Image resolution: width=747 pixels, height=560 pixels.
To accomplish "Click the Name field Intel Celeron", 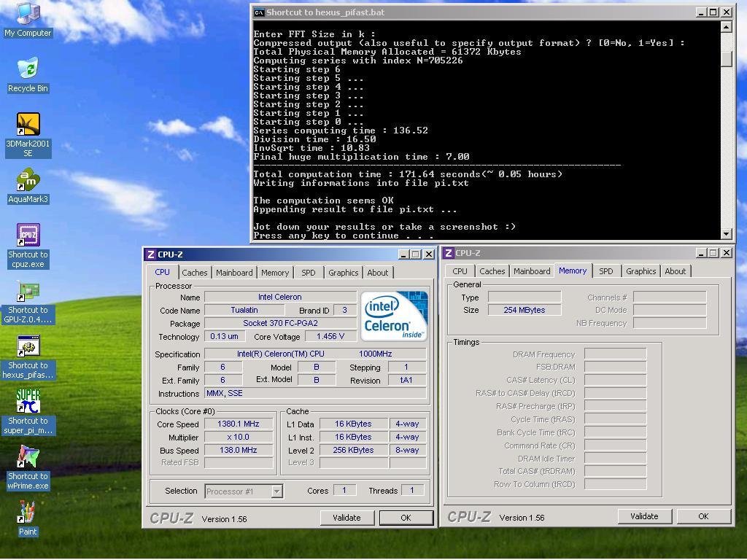I will click(280, 297).
